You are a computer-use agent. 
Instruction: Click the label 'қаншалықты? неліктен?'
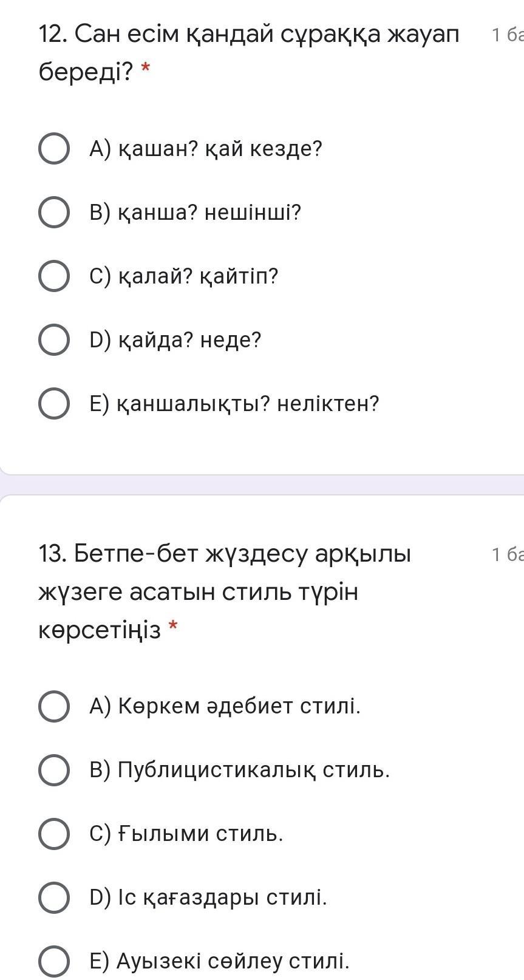pos(248,404)
